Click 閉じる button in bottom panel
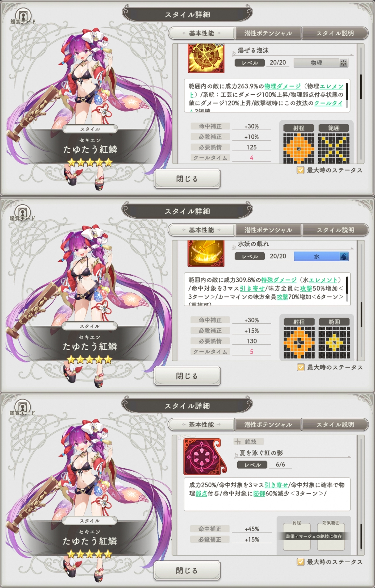The image size is (375, 588). (187, 570)
